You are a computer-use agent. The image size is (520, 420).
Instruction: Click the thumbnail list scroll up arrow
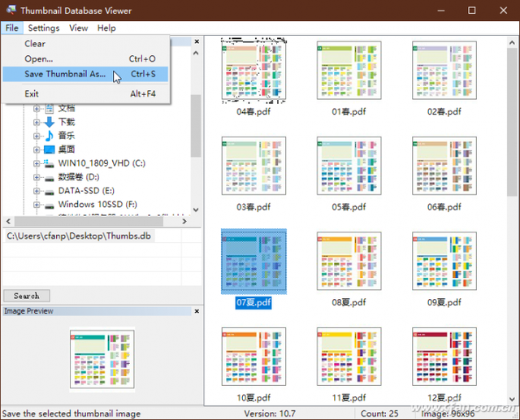[x=512, y=43]
